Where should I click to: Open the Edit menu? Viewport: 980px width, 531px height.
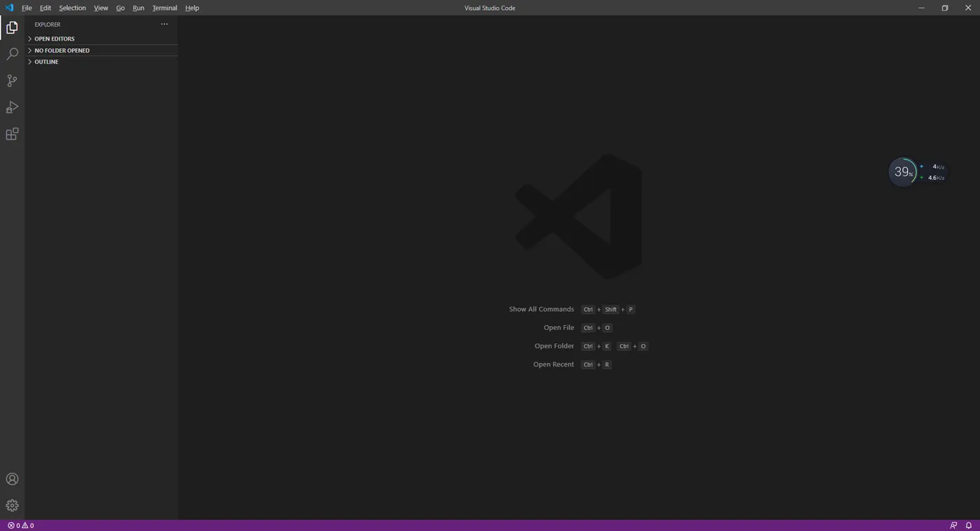45,8
